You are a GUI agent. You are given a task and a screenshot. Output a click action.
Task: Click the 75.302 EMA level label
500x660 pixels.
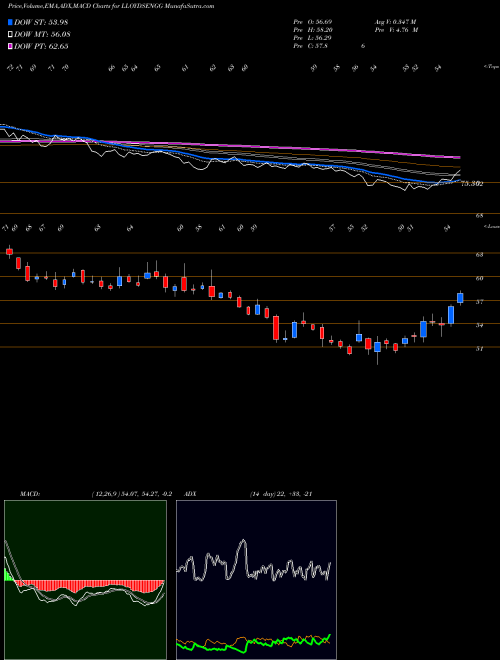click(472, 184)
